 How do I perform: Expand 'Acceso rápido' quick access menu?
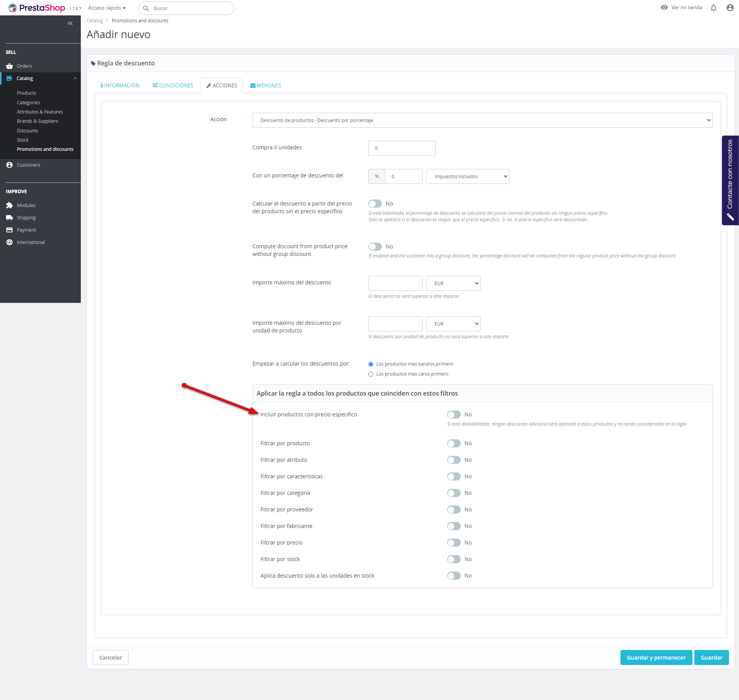107,8
